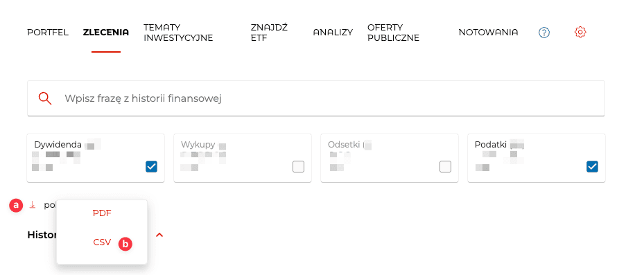Choose PDF from the download menu

(x=102, y=213)
